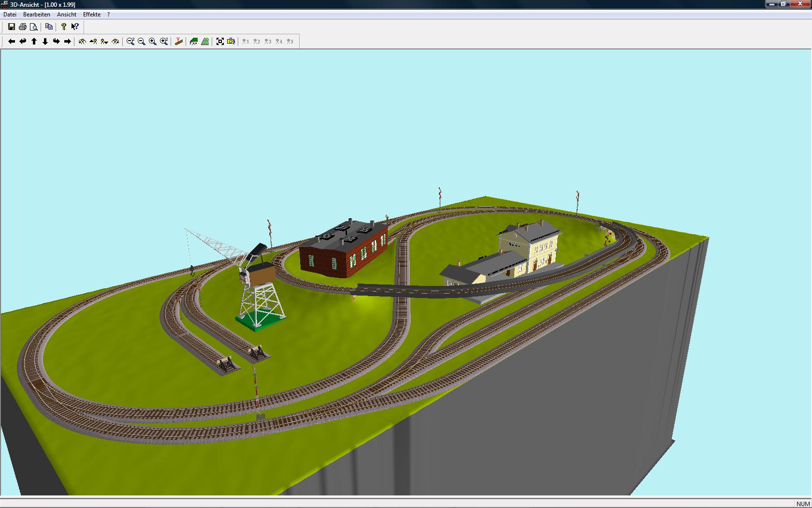Click the track height profile icon

pyautogui.click(x=179, y=42)
